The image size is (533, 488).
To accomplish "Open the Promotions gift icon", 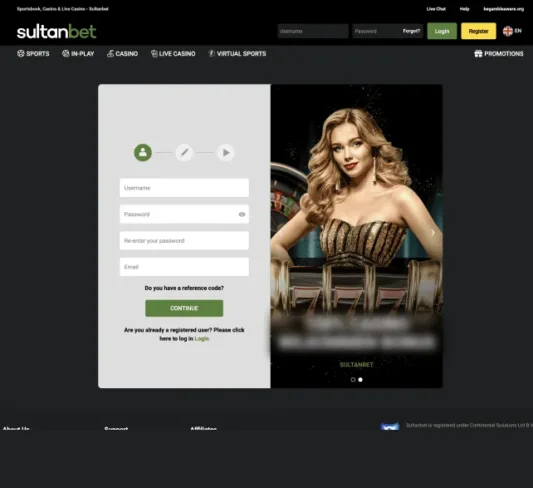I will point(478,53).
